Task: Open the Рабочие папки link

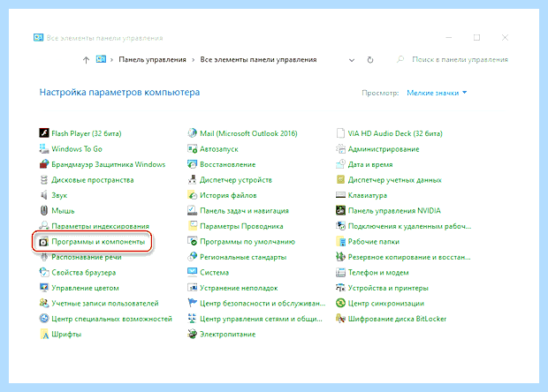Action: click(x=374, y=242)
